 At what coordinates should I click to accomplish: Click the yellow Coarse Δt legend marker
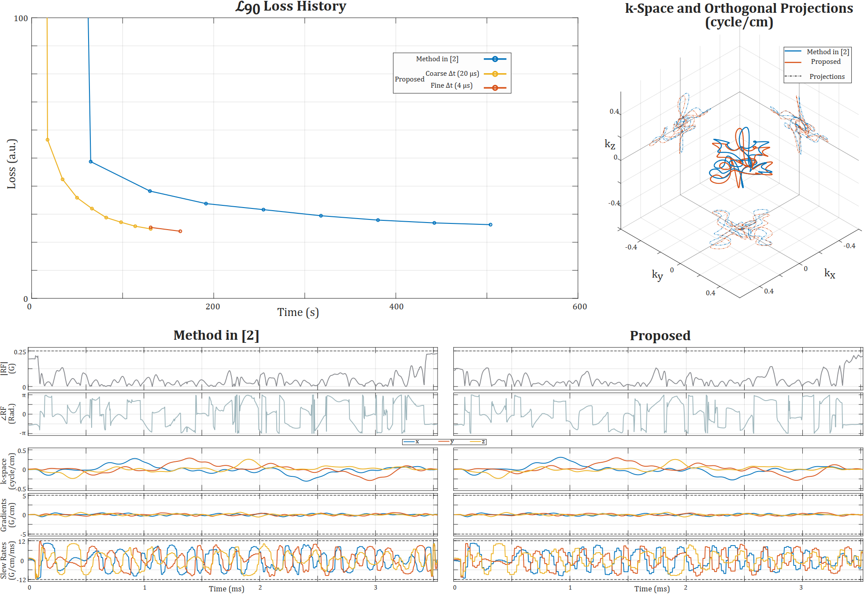(x=495, y=74)
